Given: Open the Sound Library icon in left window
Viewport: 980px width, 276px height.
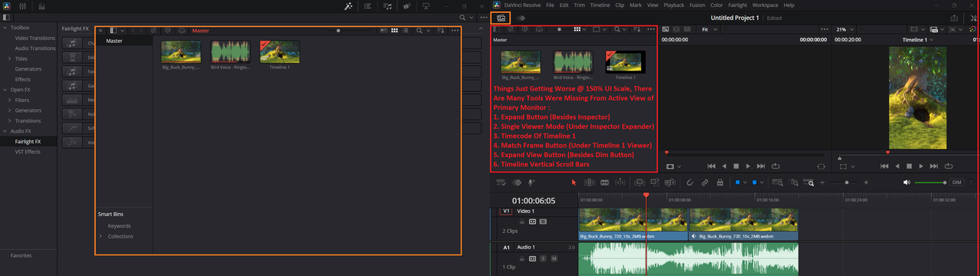Looking at the screenshot, I should coord(387,6).
